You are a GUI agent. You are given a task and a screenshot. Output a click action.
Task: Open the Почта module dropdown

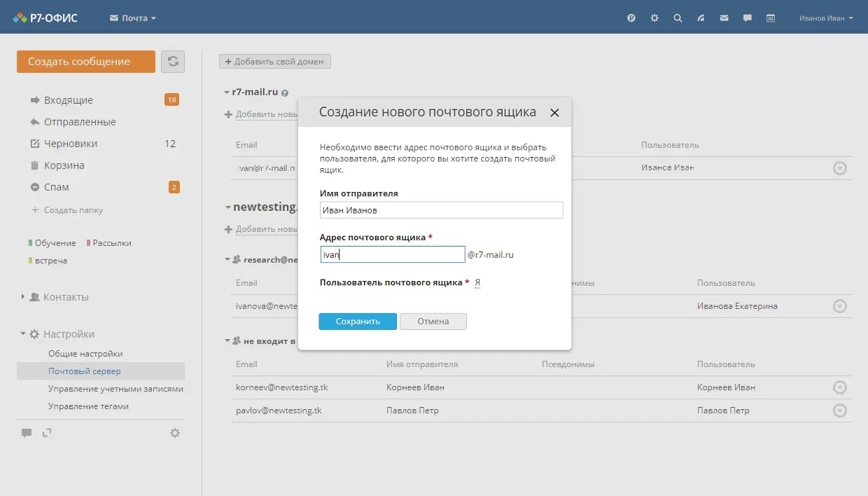133,18
